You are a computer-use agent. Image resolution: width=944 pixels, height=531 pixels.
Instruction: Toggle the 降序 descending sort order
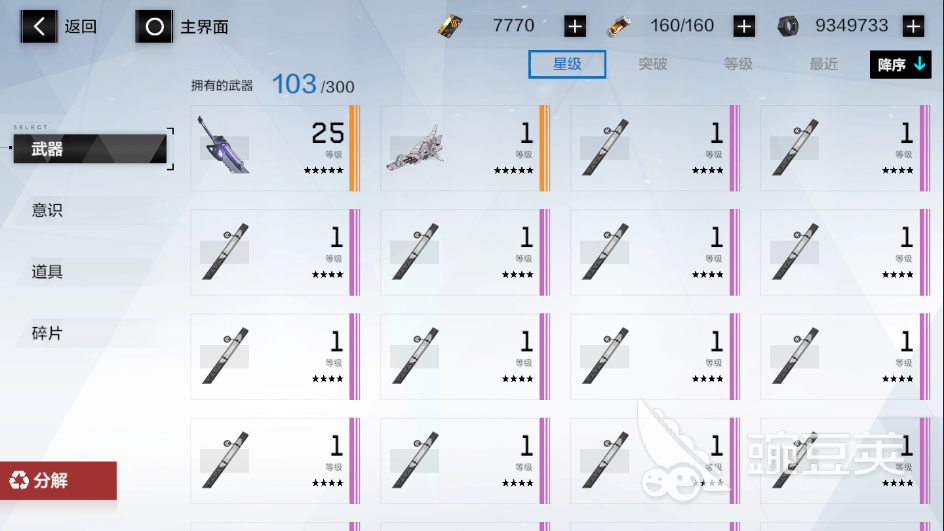(x=900, y=64)
